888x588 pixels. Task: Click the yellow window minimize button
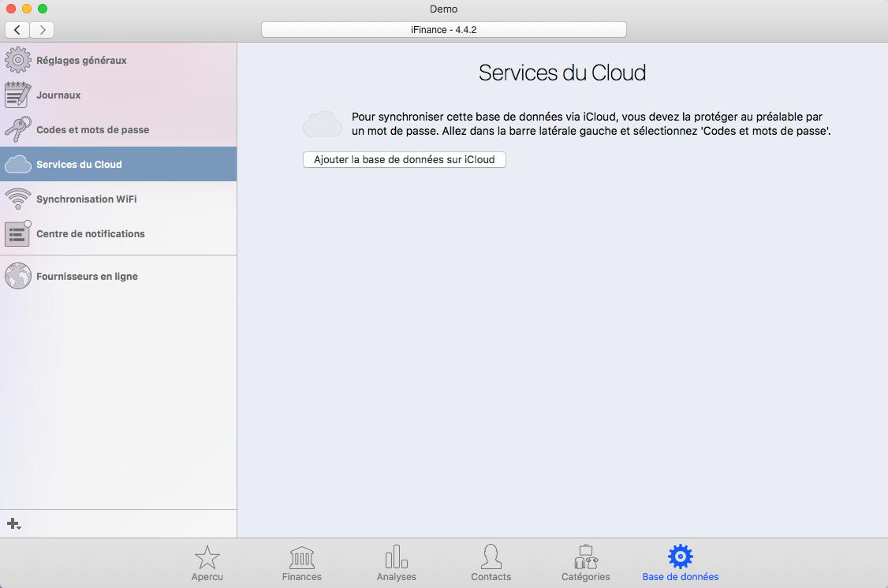[x=27, y=9]
